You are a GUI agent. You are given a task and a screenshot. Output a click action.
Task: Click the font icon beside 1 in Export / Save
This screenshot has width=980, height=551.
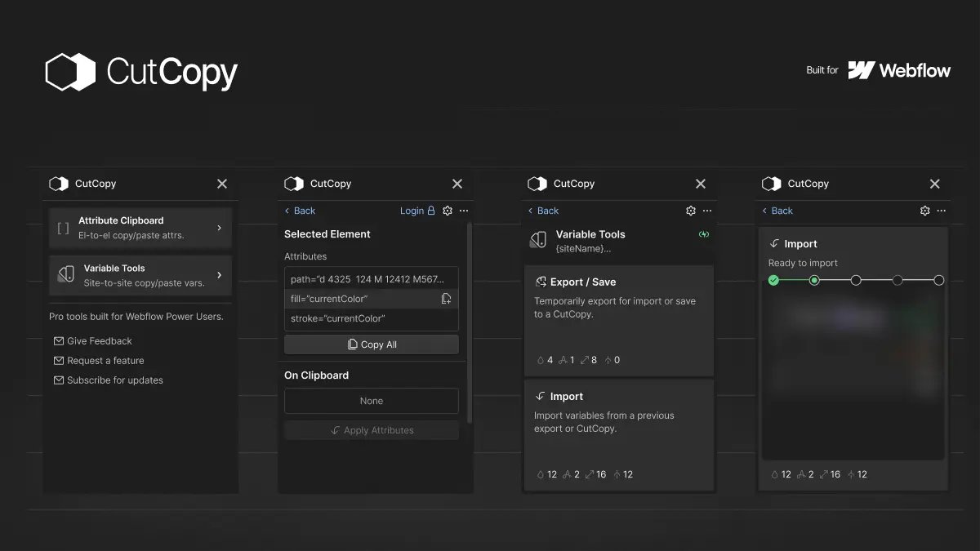tap(563, 360)
